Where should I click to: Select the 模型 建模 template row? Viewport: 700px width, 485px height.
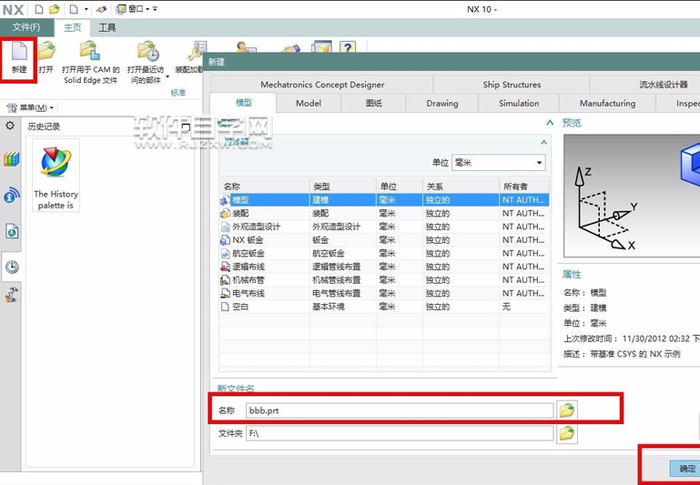[x=384, y=200]
